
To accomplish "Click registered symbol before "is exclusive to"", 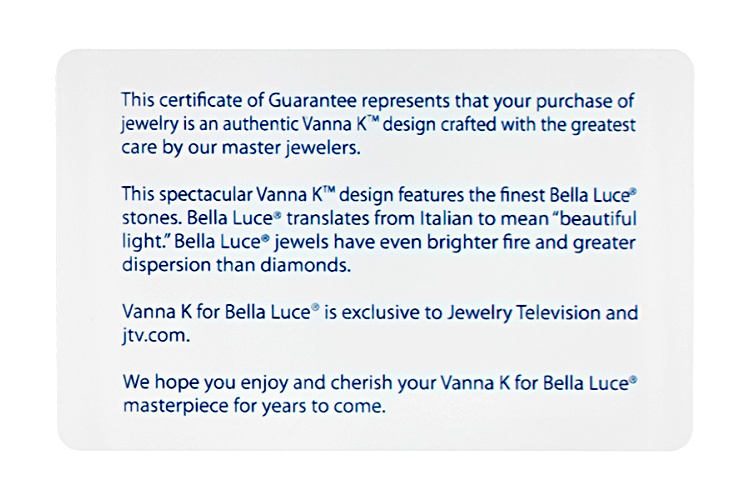I will (315, 308).
